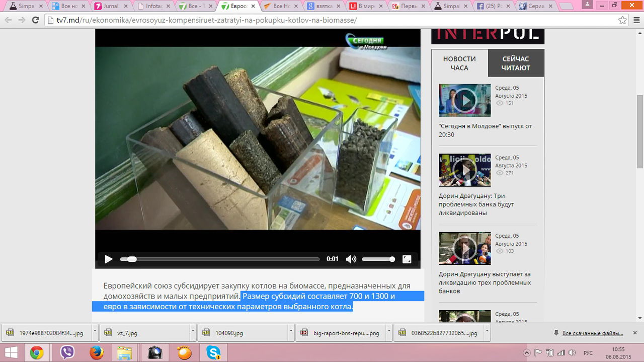Image resolution: width=644 pixels, height=362 pixels.
Task: Play the video
Action: [x=109, y=259]
